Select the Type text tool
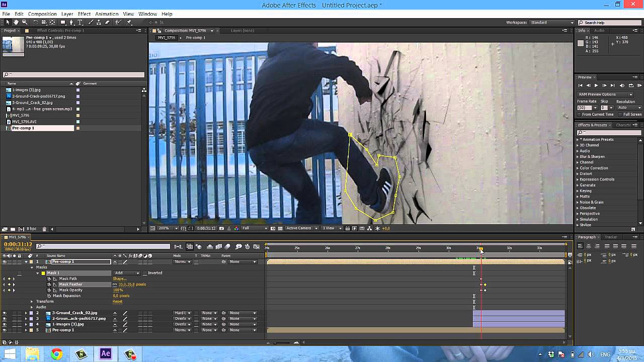The image size is (644, 362). point(80,22)
